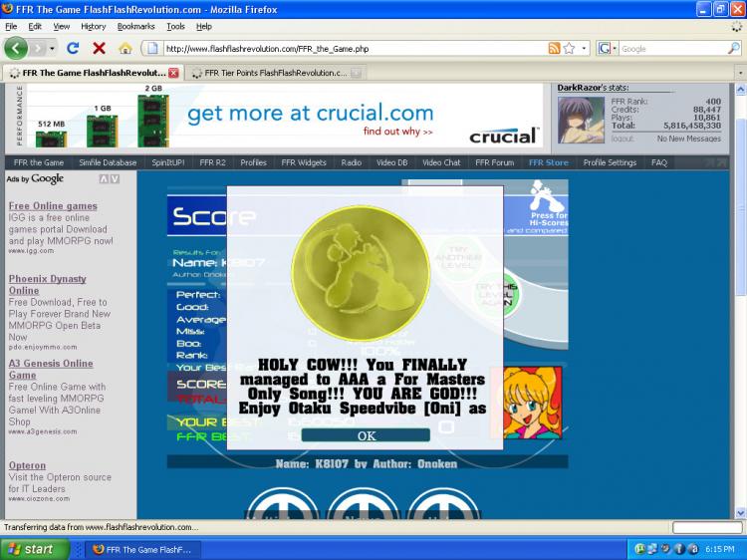Click A3 Genesis Online Game ad link
The width and height of the screenshot is (747, 560).
(51, 369)
